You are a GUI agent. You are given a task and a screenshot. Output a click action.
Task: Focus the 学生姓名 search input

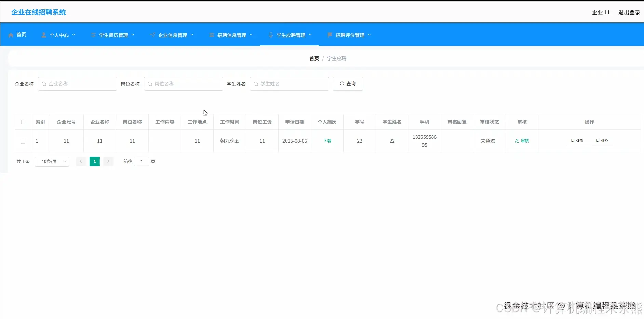point(290,84)
